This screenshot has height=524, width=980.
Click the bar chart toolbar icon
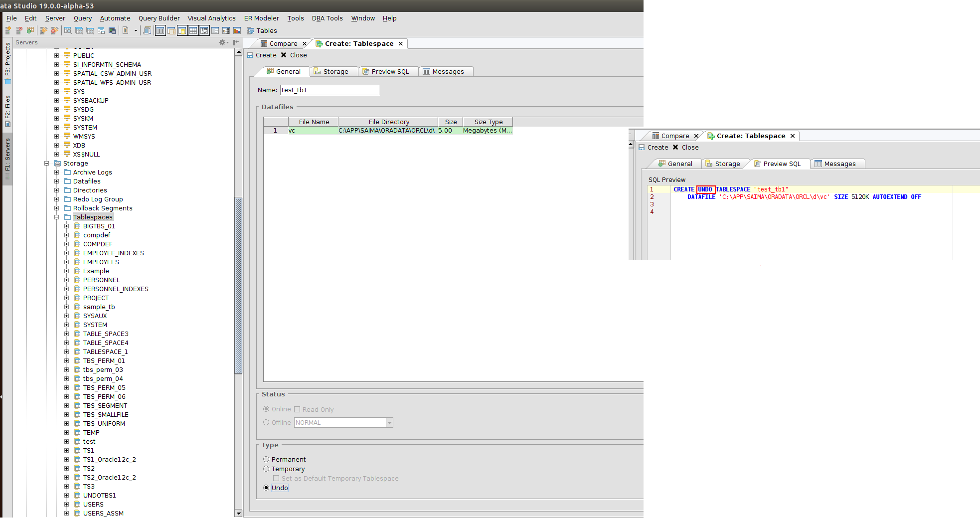click(x=237, y=30)
